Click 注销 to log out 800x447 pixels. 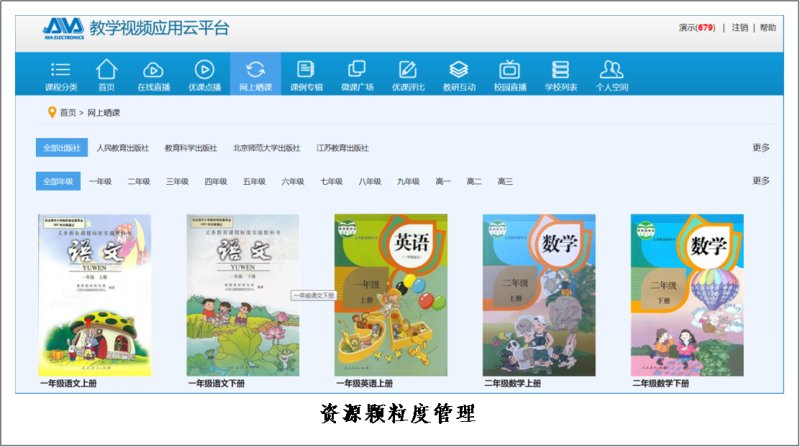tap(740, 28)
